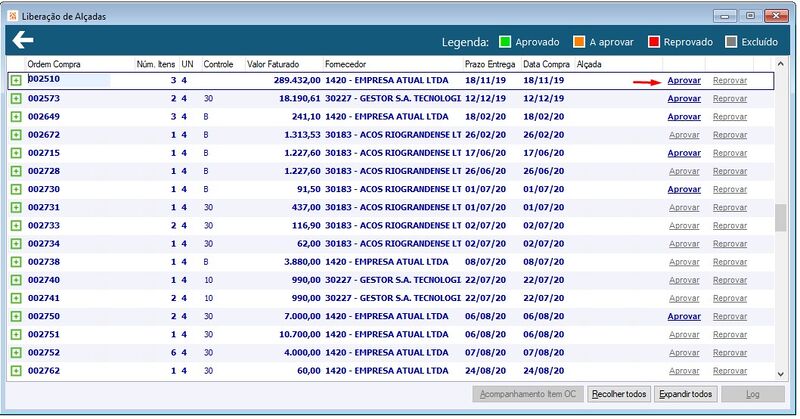Expand order 002750 row
The image size is (800, 419).
[16, 316]
